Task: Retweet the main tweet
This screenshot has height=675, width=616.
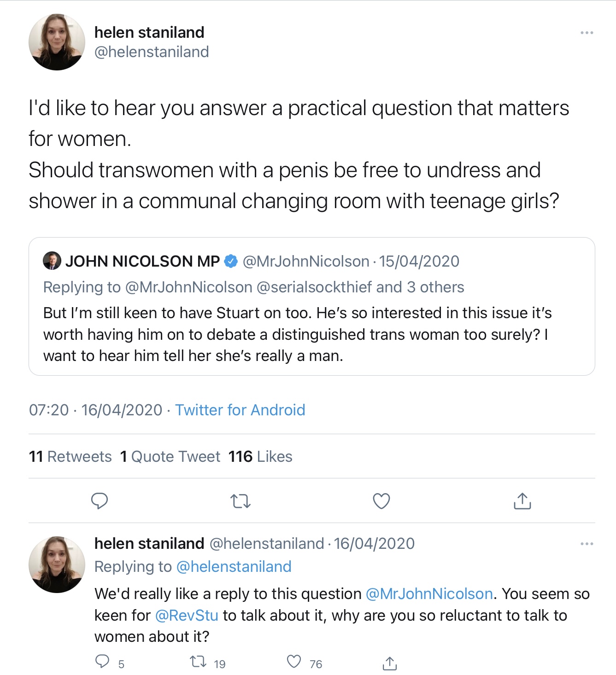Action: [240, 501]
